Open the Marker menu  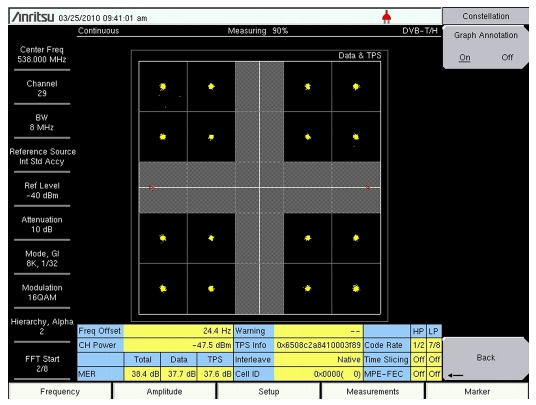[x=477, y=391]
